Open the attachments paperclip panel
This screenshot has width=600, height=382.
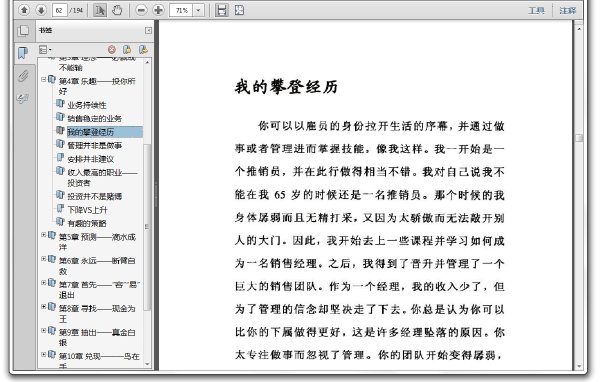tap(23, 75)
